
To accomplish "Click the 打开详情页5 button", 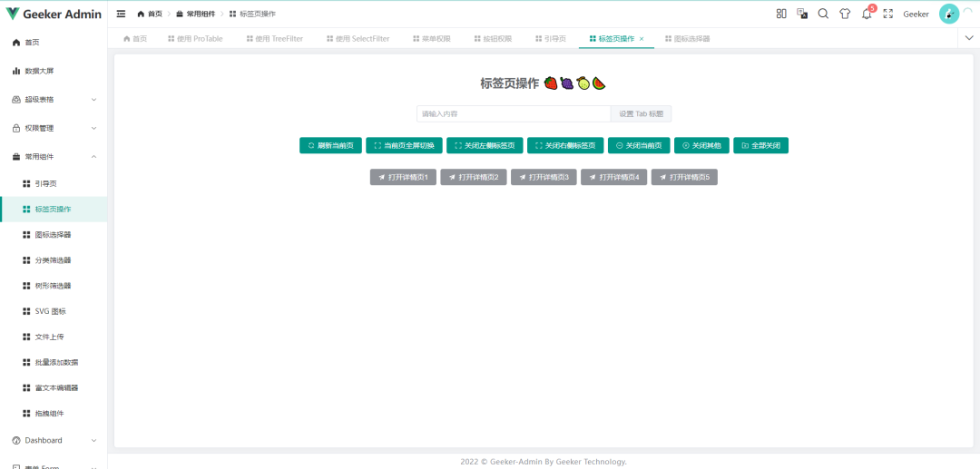I will 684,178.
